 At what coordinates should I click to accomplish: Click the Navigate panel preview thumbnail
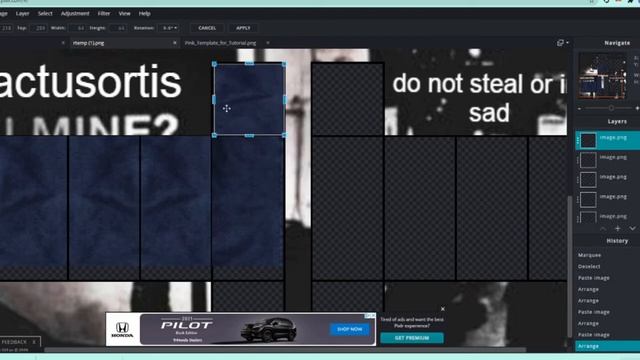602,76
